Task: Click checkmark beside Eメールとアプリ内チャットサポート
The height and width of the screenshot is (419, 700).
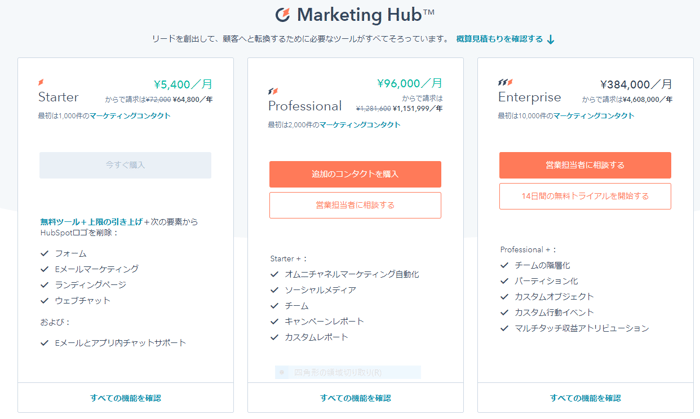Action: point(44,343)
